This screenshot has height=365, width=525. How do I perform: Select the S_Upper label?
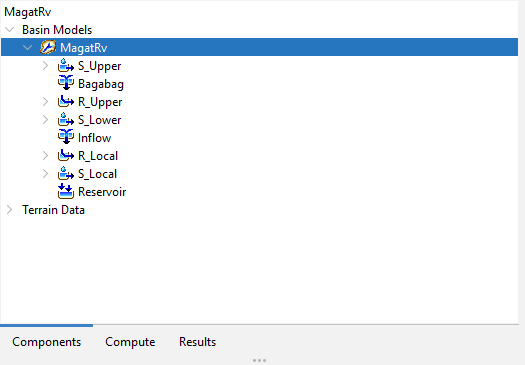[99, 66]
